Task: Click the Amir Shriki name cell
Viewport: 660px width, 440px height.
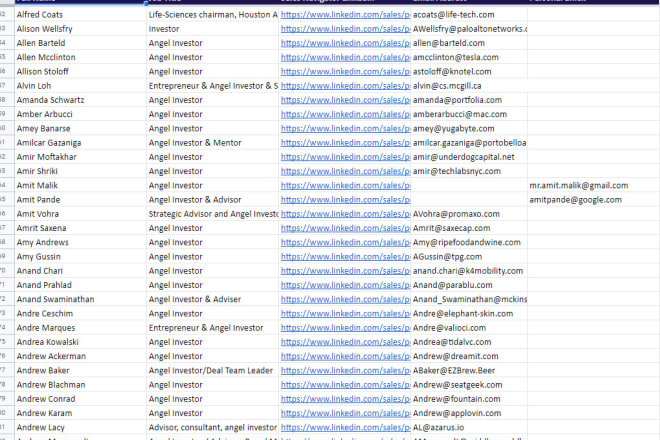Action: (x=80, y=171)
